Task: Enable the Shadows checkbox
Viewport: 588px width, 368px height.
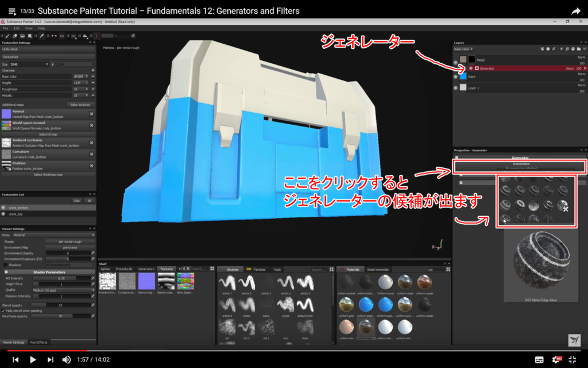Action: [x=5, y=264]
